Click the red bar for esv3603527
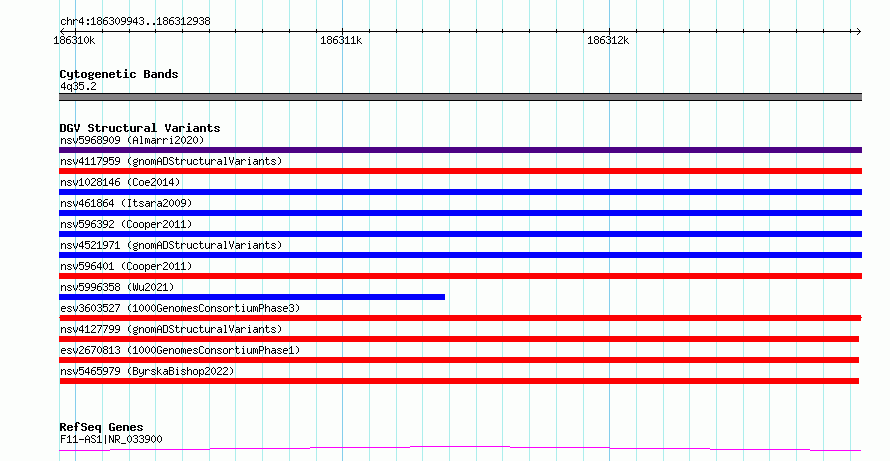890x461 pixels. 460,318
